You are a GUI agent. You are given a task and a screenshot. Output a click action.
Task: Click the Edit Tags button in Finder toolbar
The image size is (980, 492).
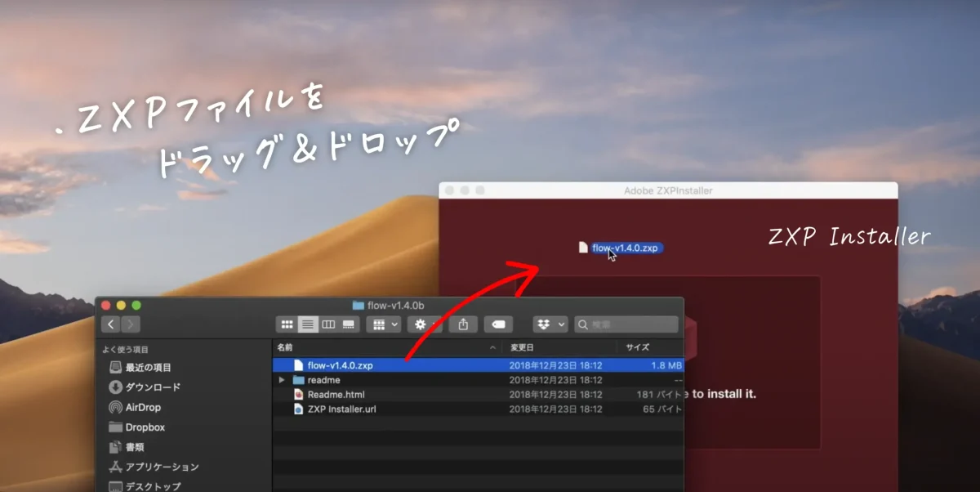pyautogui.click(x=498, y=324)
